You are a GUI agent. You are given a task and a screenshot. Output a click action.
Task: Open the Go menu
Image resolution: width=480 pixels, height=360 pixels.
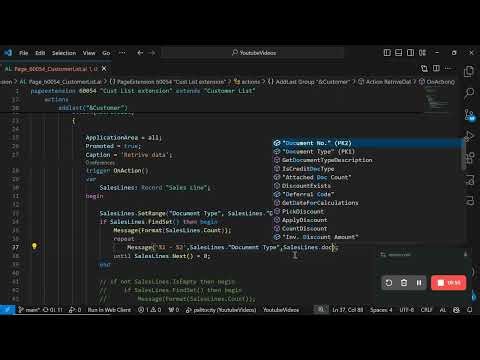(x=106, y=53)
